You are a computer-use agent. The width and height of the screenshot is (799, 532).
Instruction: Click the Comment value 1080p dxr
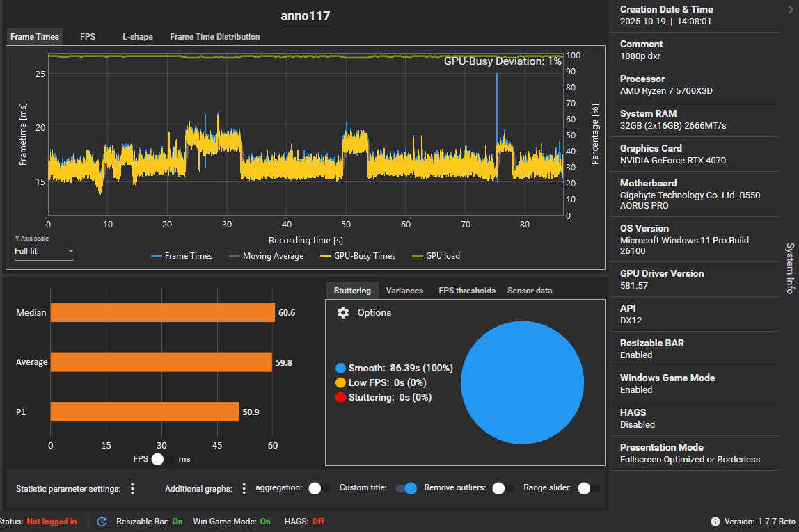(640, 56)
